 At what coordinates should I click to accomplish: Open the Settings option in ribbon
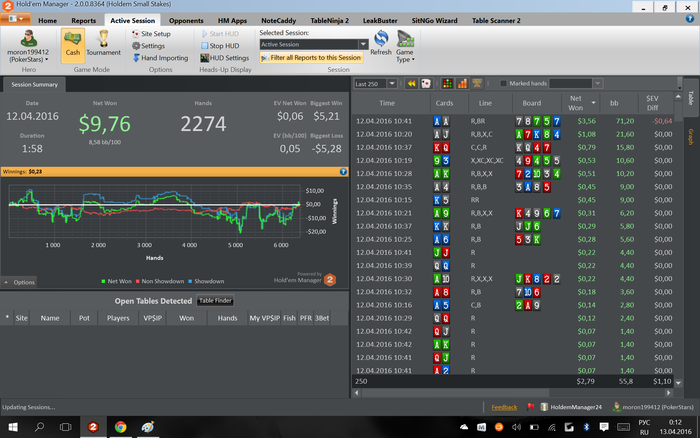click(149, 46)
